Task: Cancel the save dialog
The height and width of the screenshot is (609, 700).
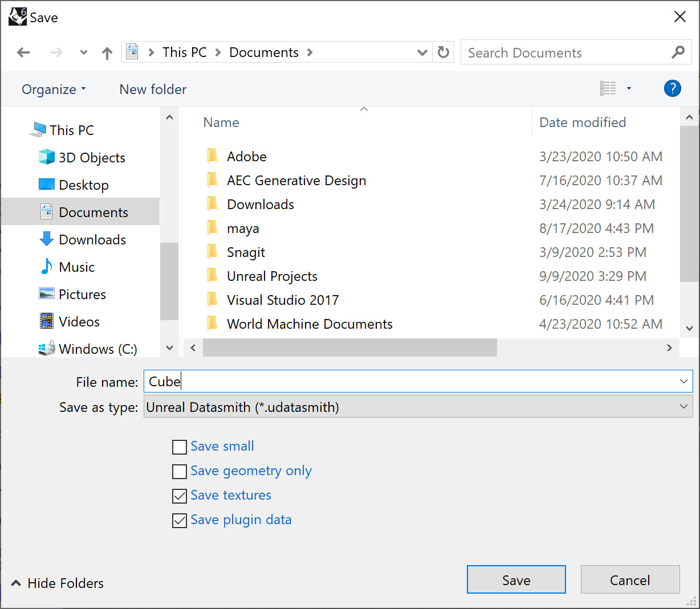Action: tap(630, 580)
